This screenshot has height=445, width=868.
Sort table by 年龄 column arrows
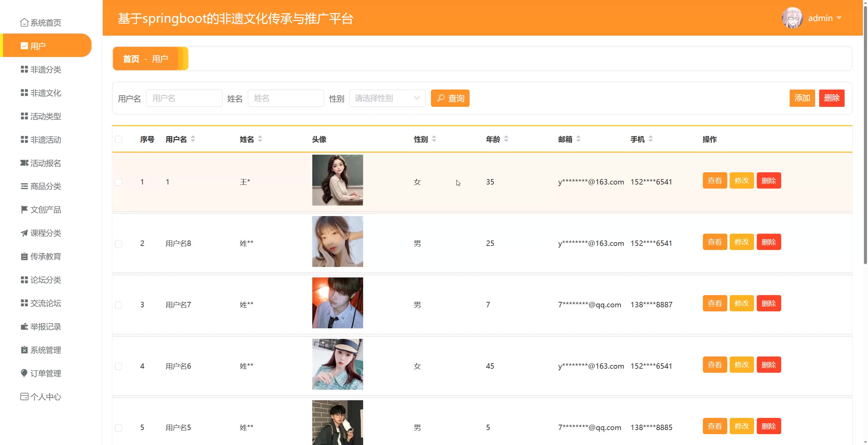[x=506, y=139]
